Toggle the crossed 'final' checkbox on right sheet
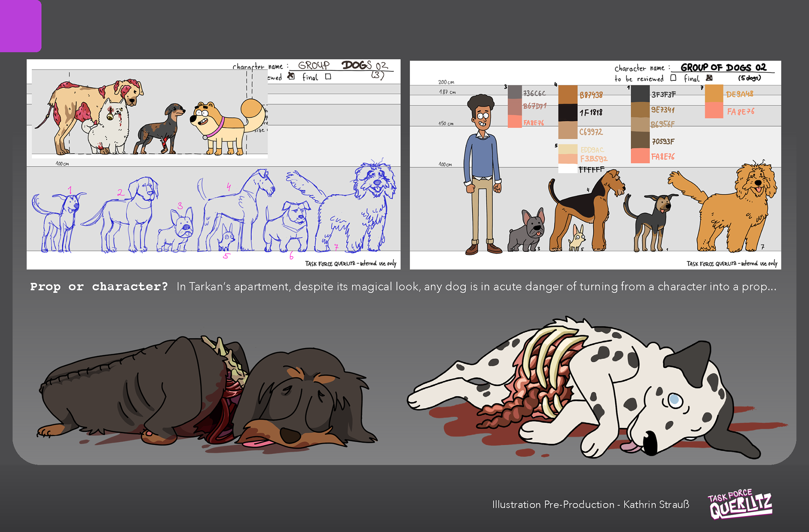 click(709, 78)
